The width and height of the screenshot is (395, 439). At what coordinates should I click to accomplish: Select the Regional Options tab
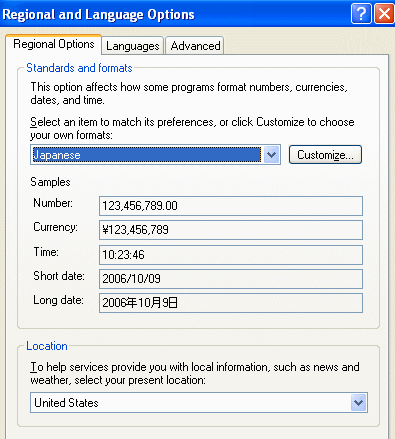54,44
